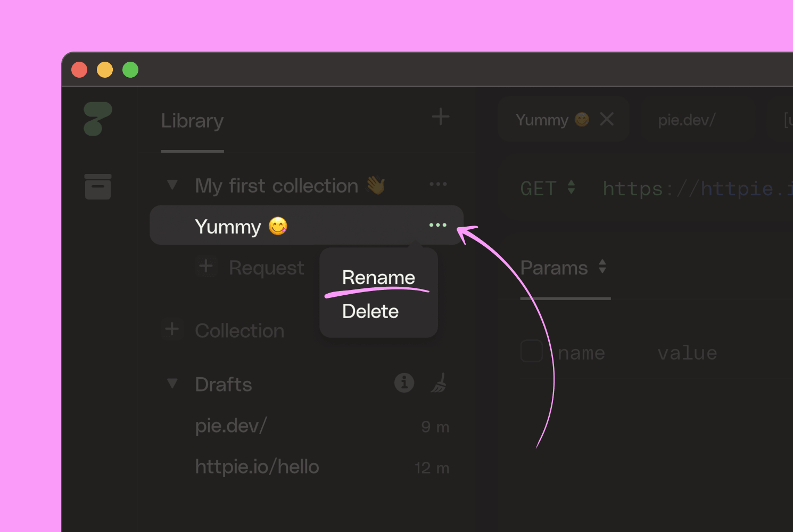Open the httpie.io/hello draft

pos(257,467)
